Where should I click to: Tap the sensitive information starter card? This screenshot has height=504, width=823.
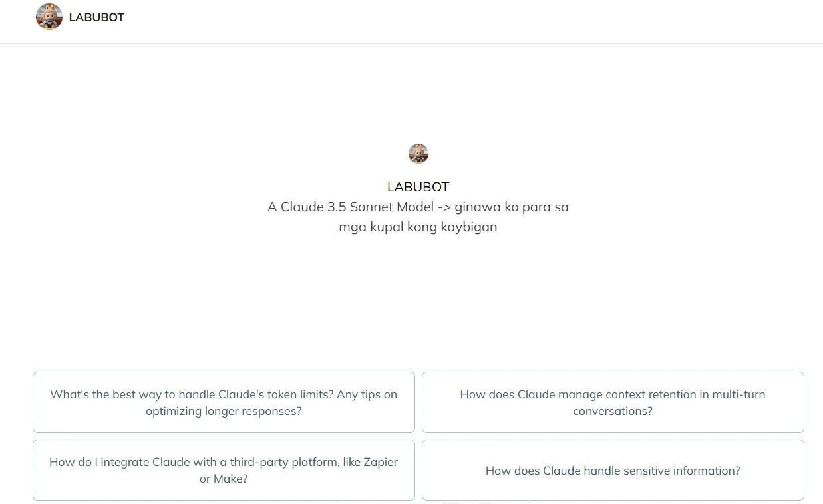pos(613,470)
